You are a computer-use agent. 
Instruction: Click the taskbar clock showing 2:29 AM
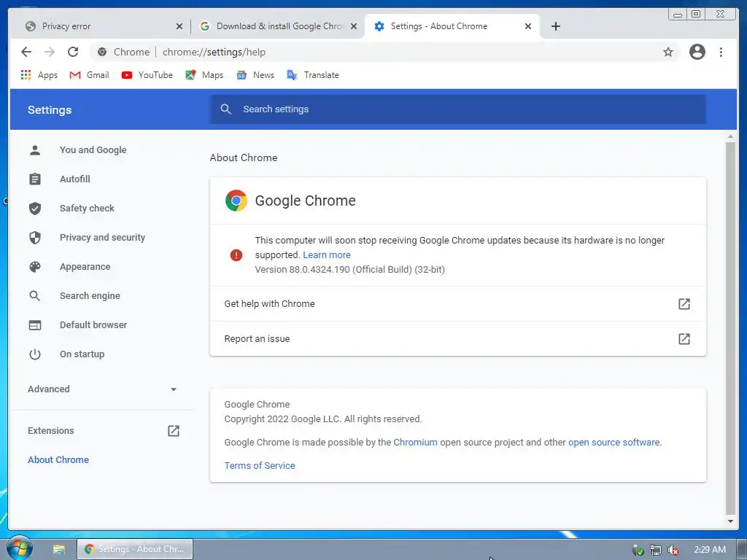click(x=709, y=550)
